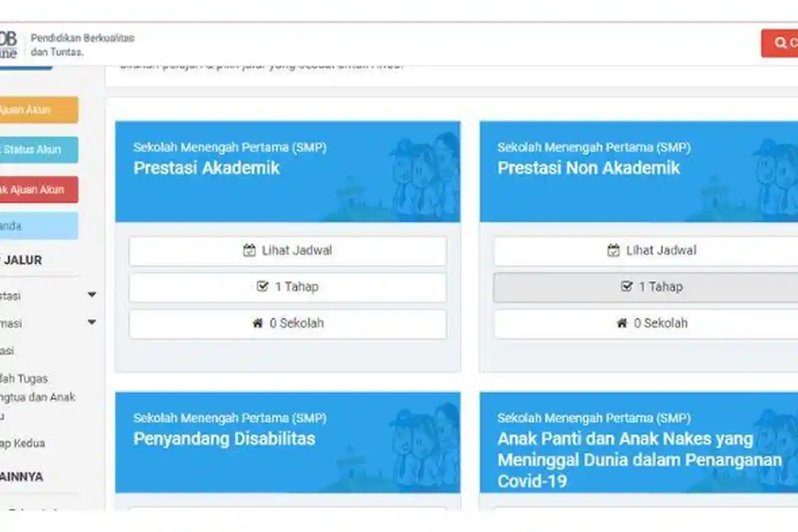Viewport: 798px width, 532px height.
Task: Click the home icon on Prestasi Non Akademik's 0 Sekolah
Action: tap(622, 324)
